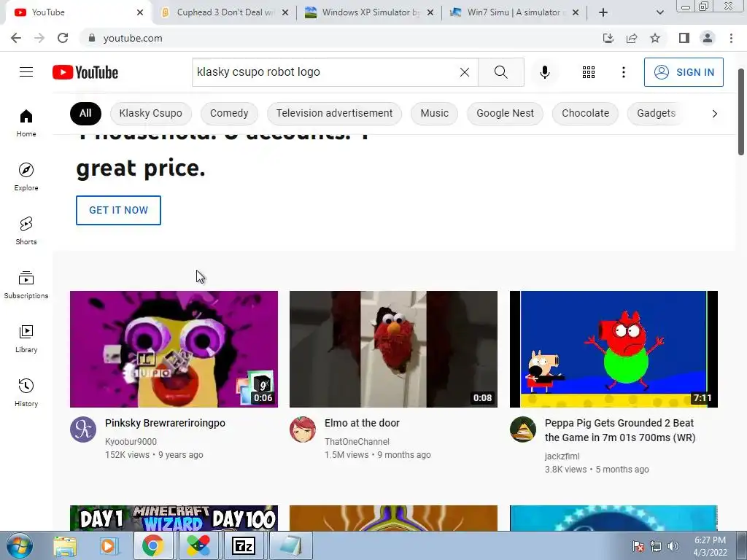Select the Television advertisement chip
747x560 pixels.
click(x=334, y=113)
